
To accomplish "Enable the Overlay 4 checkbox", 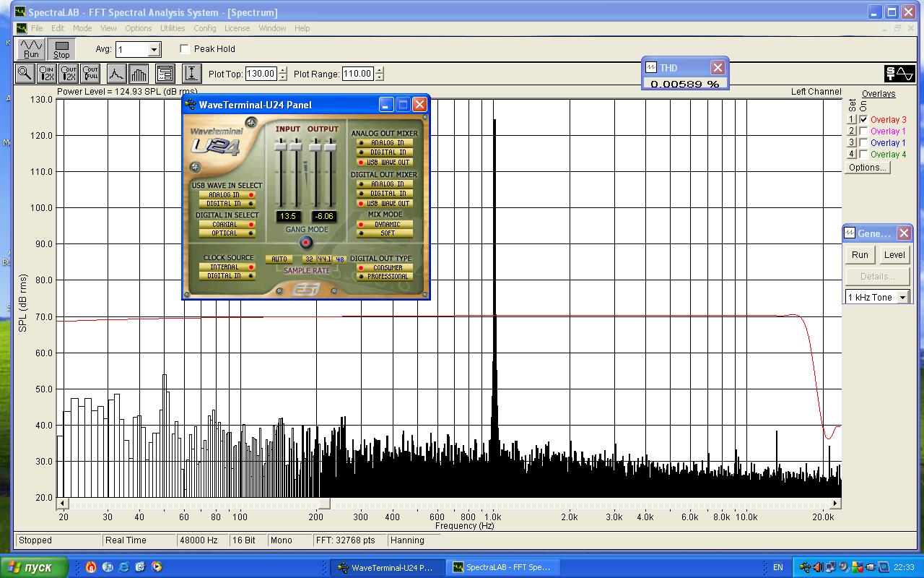I will [x=863, y=154].
